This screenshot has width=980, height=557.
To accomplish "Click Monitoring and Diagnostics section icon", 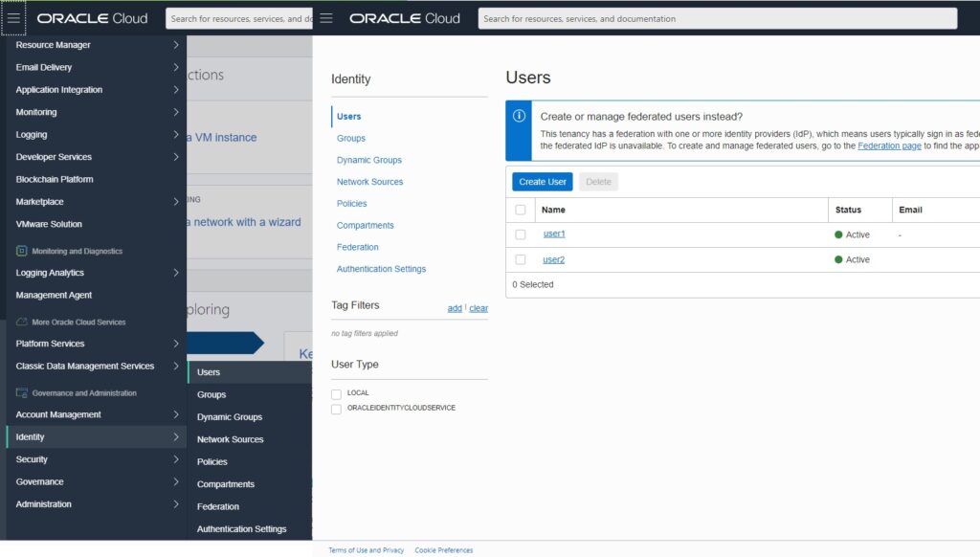I will (21, 251).
